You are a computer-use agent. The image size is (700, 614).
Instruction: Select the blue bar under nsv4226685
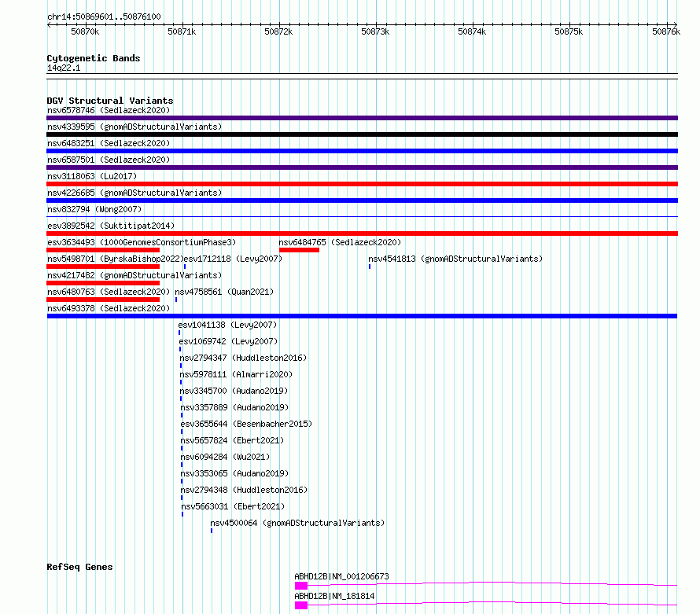click(x=362, y=200)
